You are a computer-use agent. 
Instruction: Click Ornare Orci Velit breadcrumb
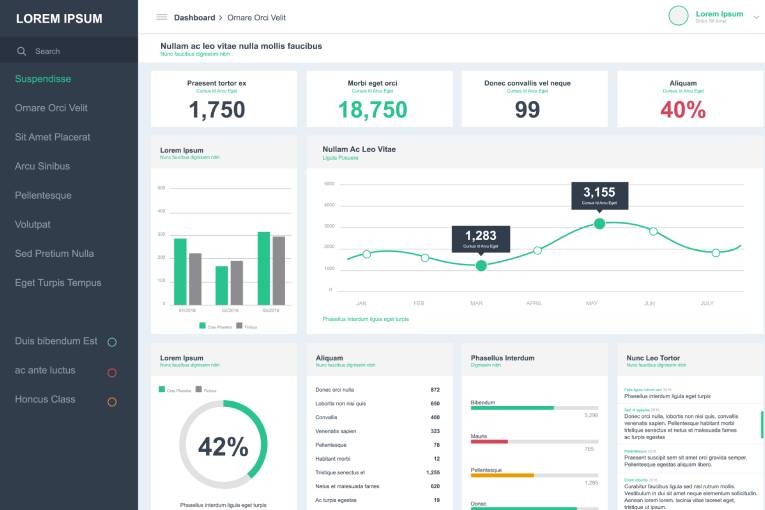click(256, 18)
